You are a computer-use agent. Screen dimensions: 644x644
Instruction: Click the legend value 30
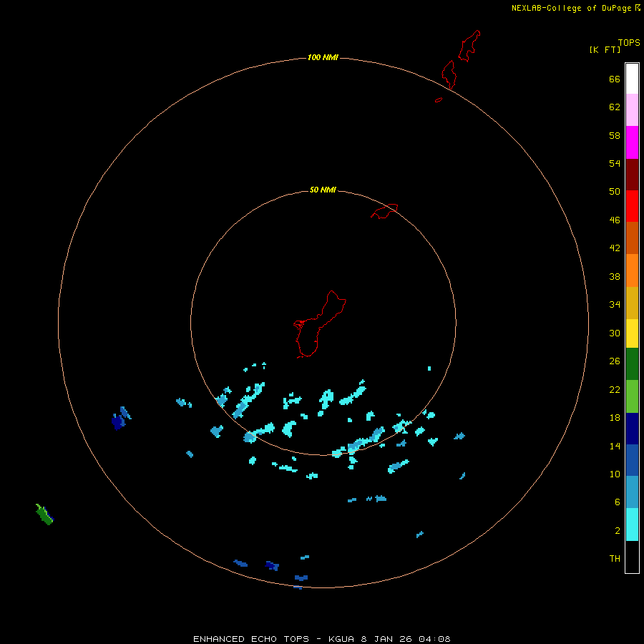615,333
